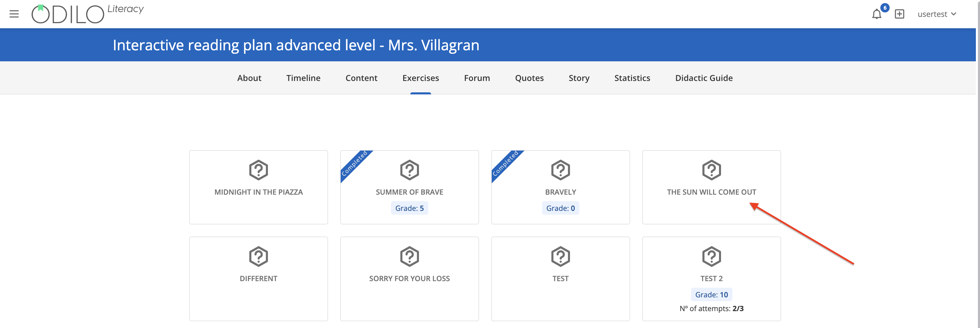The height and width of the screenshot is (328, 980).
Task: Open the notifications bell icon
Action: pos(877,14)
